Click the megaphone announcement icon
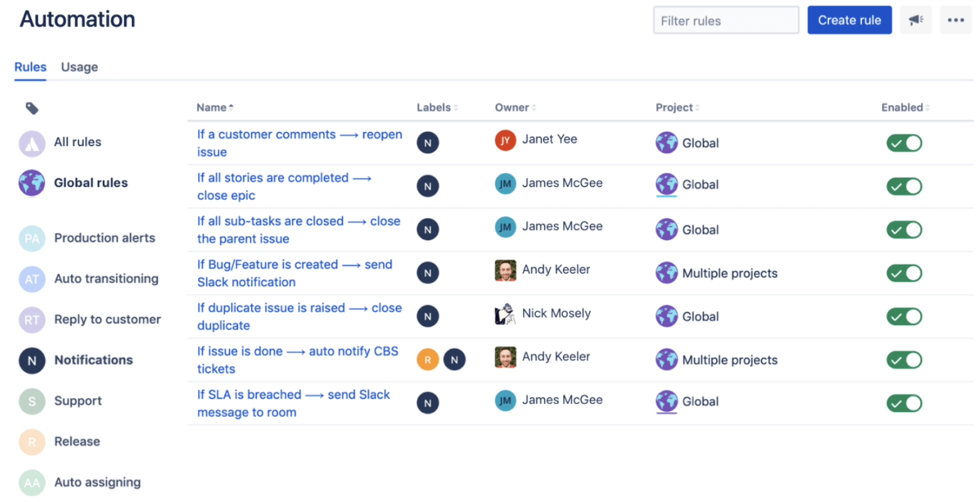Viewport: 980px width, 502px height. tap(915, 19)
